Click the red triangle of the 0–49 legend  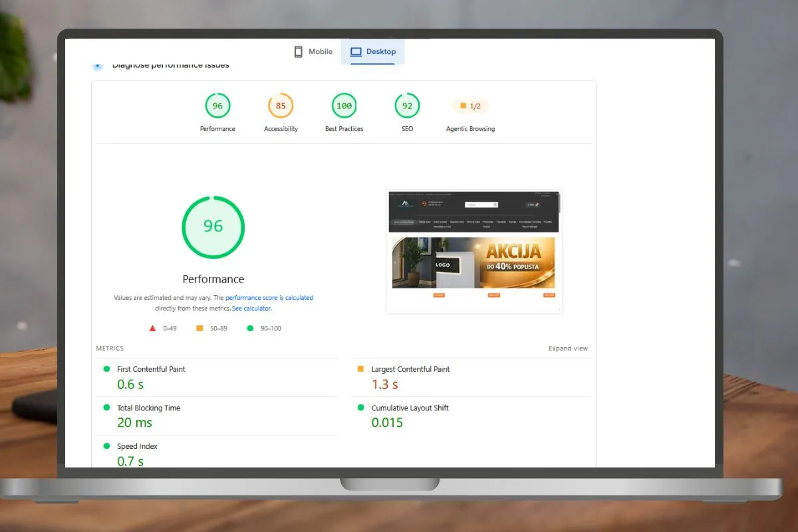[152, 328]
